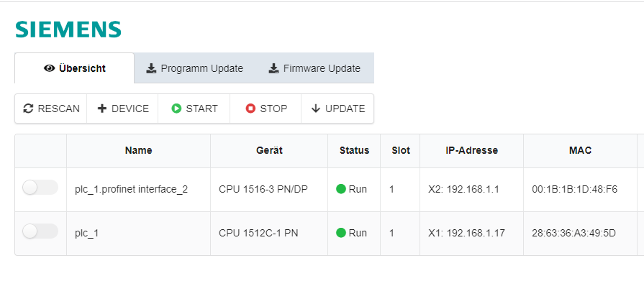Click the eye icon on Übersicht tab

click(x=49, y=68)
